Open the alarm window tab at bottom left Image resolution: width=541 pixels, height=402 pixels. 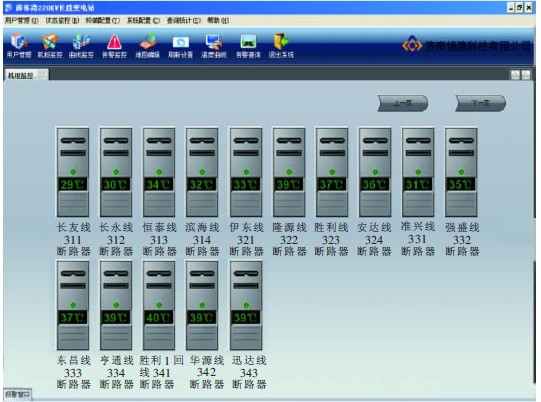tap(17, 394)
